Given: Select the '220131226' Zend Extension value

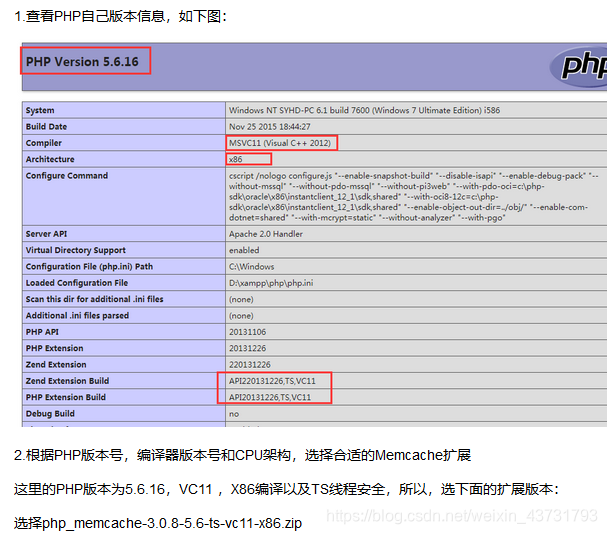Looking at the screenshot, I should point(250,364).
